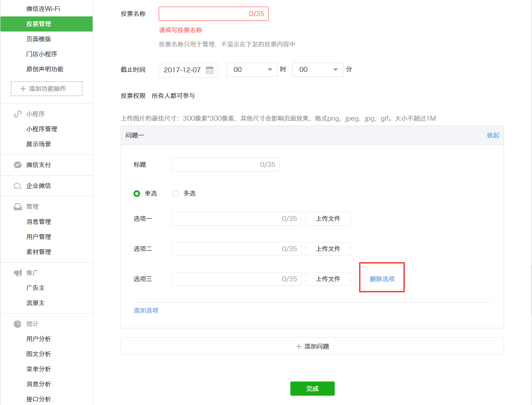
Task: Click the 小程序 section header
Action: (x=35, y=114)
